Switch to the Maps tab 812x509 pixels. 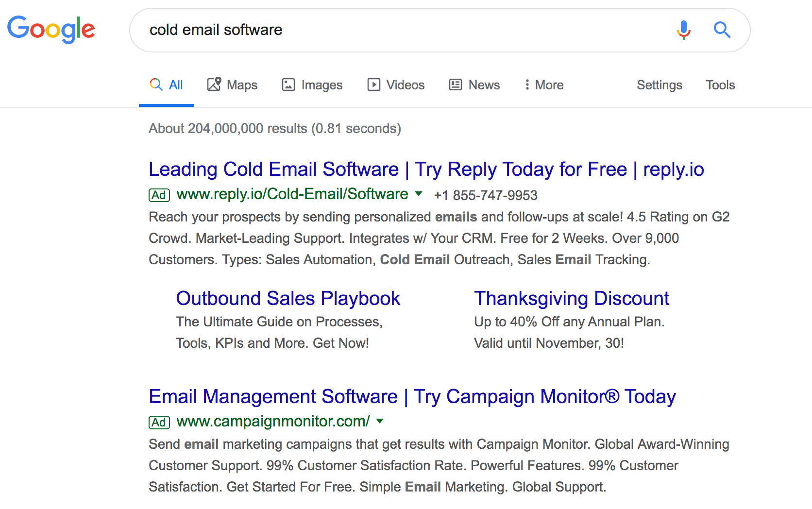233,85
